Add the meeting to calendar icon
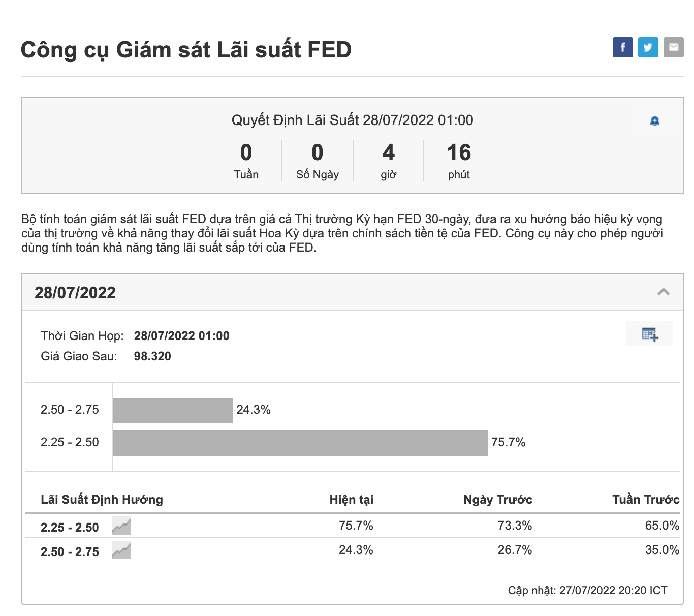 pyautogui.click(x=649, y=334)
